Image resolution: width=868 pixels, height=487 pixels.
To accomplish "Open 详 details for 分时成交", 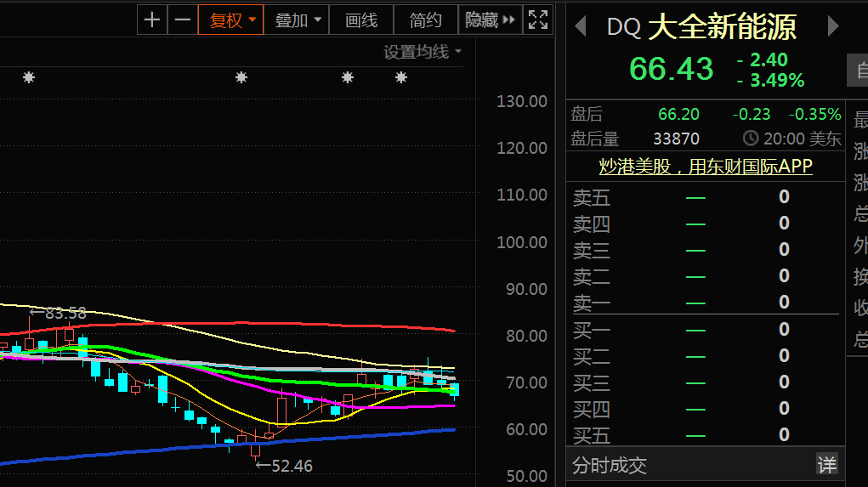I will [x=827, y=464].
